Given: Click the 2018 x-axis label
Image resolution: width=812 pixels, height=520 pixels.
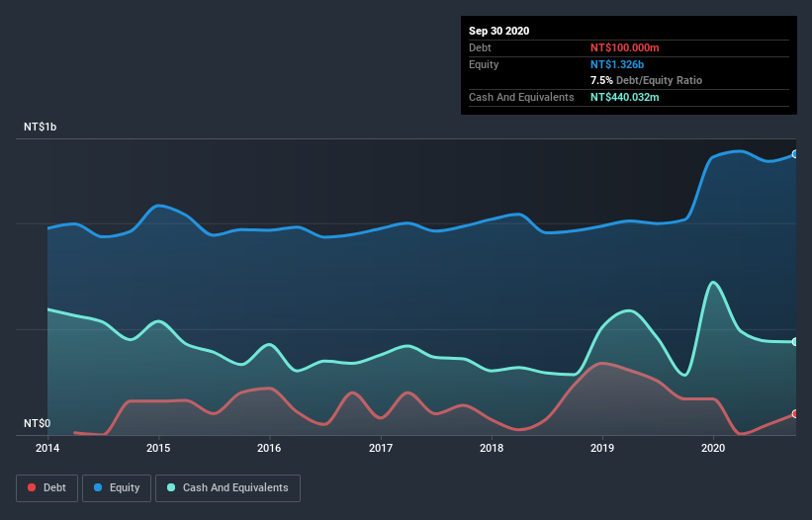Looking at the screenshot, I should pos(492,448).
